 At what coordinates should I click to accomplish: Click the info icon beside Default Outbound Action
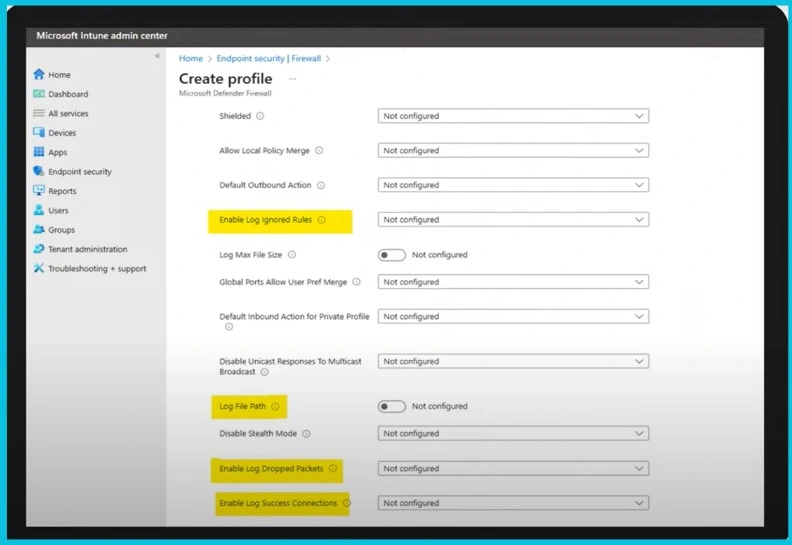point(321,185)
